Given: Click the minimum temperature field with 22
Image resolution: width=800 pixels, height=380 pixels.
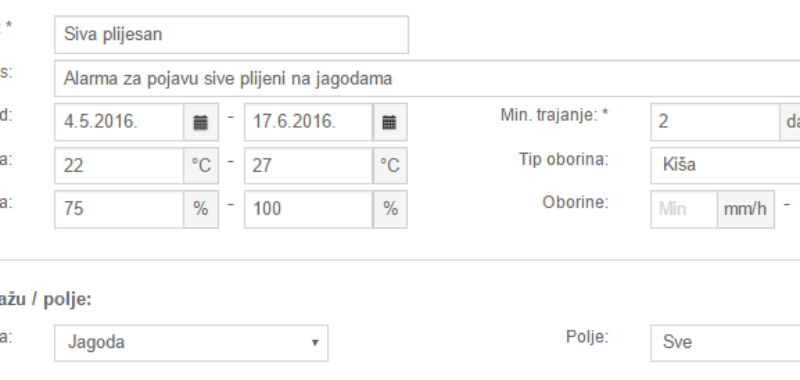Looking at the screenshot, I should coord(119,166).
